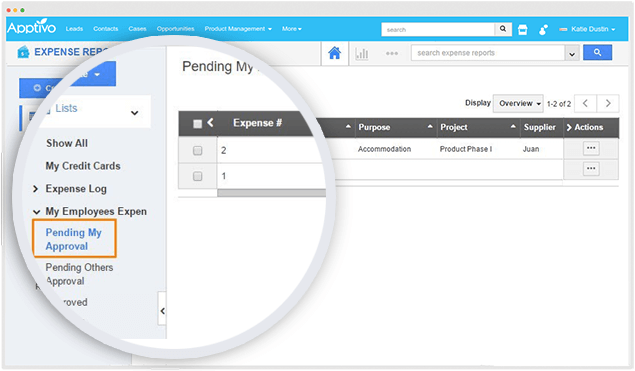The image size is (635, 371).
Task: Open the Cases app
Action: coord(137,29)
